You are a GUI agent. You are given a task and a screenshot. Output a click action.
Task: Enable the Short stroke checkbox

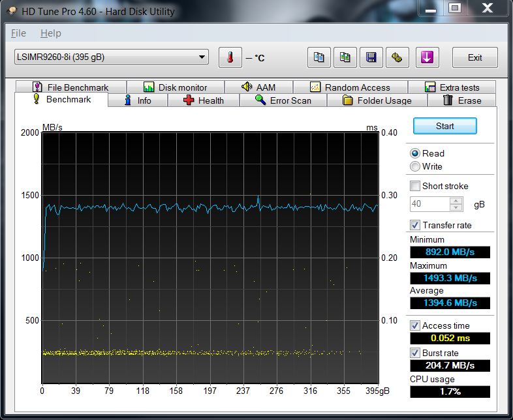415,186
